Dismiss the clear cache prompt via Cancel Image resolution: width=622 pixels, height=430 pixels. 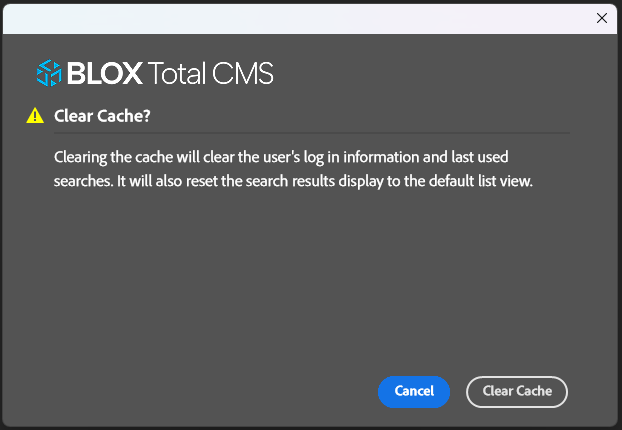(414, 391)
